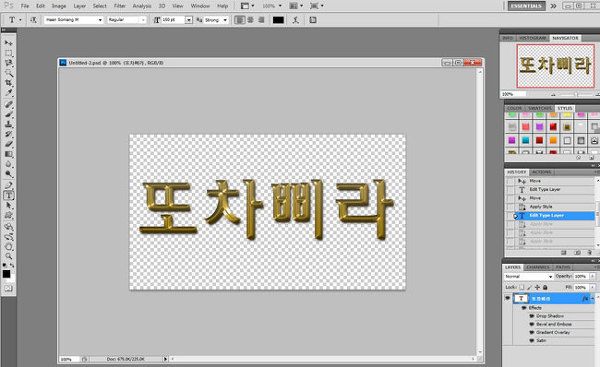Select the Rectangular Marquee tool

click(x=8, y=53)
